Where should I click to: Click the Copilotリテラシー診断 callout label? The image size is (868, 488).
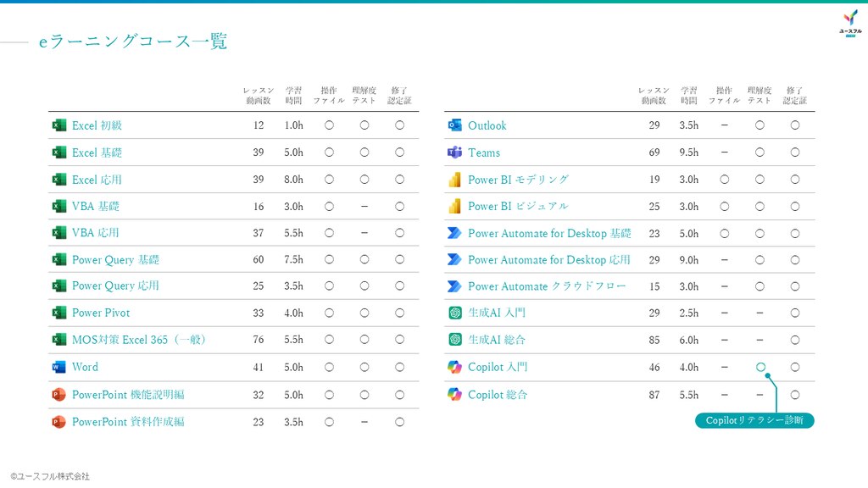coord(754,420)
